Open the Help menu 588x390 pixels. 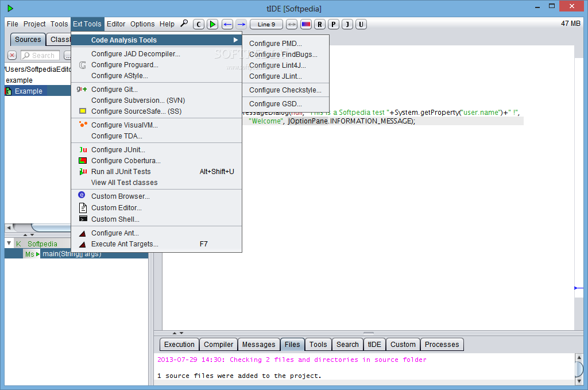[167, 24]
